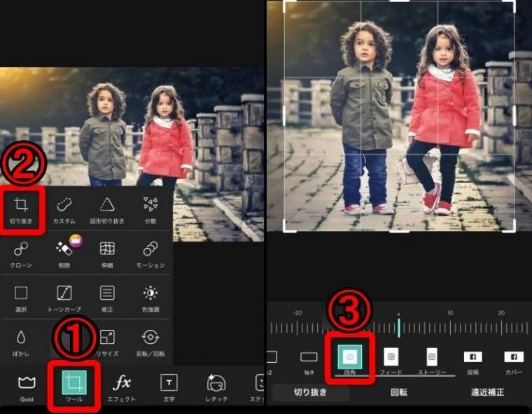
Task: Choose the 選択 selection tool
Action: [21, 298]
